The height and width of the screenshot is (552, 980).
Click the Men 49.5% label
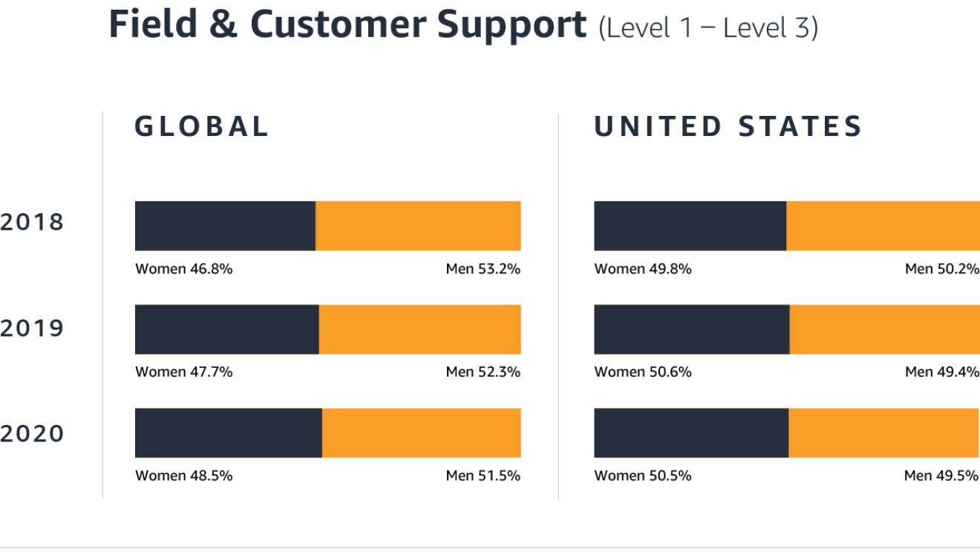pyautogui.click(x=941, y=475)
